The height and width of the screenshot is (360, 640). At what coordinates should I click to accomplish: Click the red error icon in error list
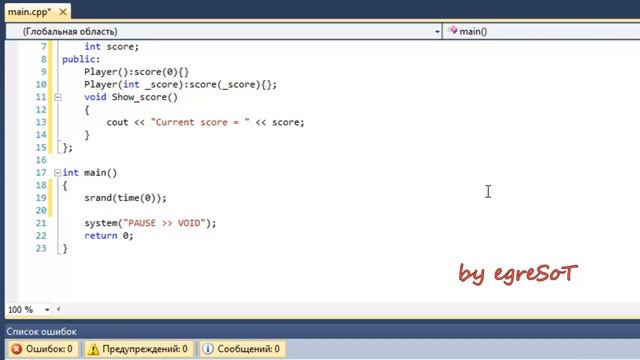(x=17, y=349)
